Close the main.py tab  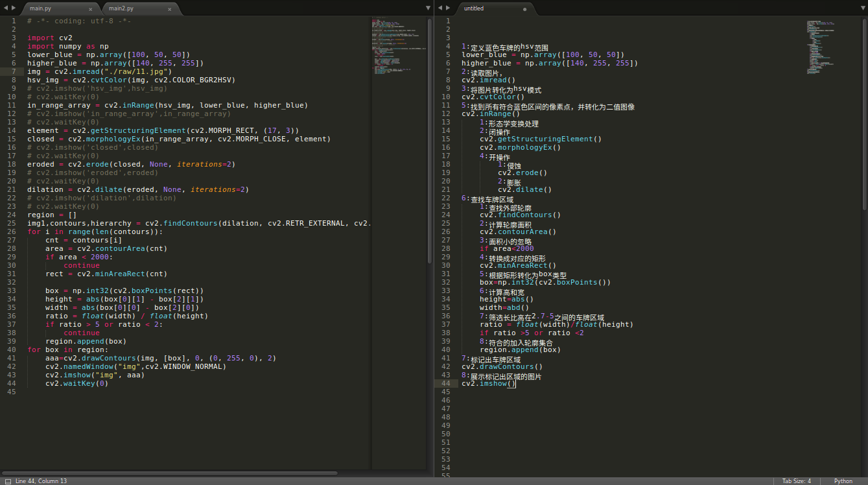click(90, 9)
